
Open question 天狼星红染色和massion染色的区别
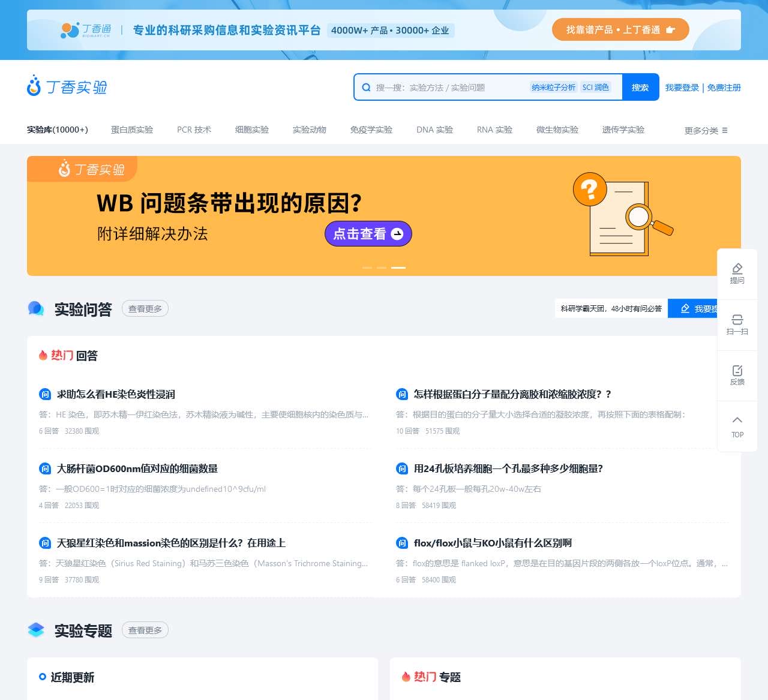coord(171,543)
